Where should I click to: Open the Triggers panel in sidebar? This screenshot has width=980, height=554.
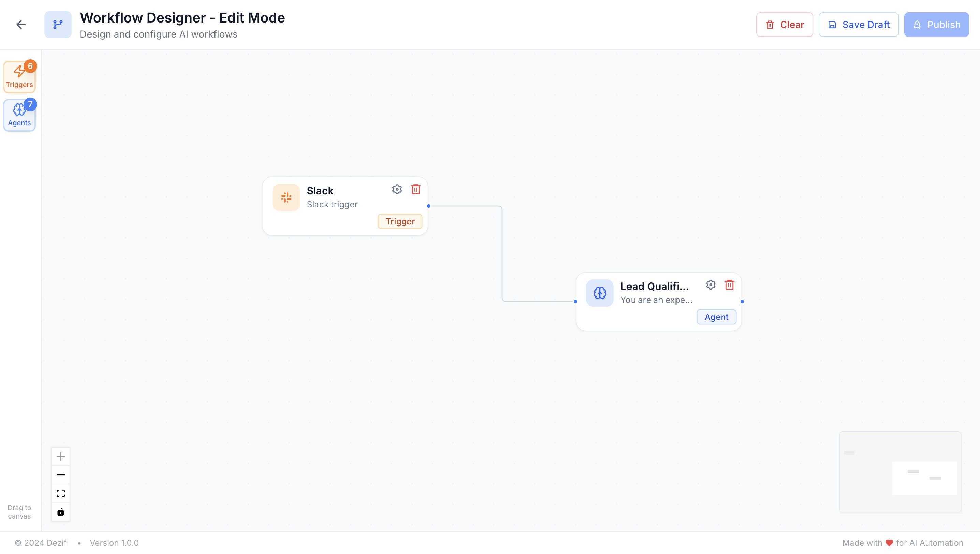pos(19,76)
